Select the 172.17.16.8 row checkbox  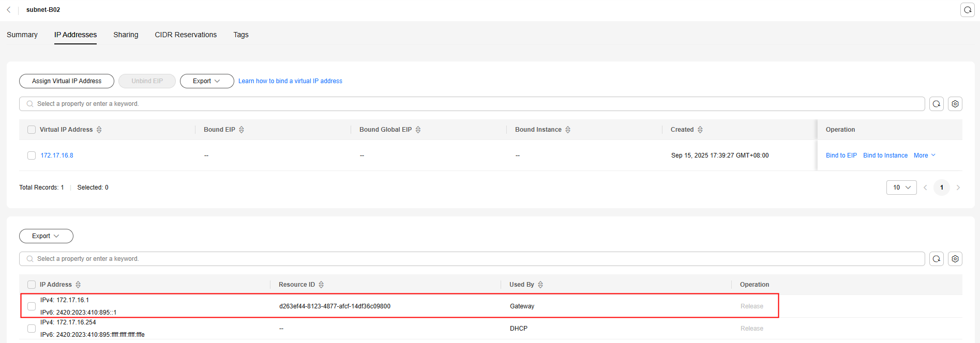[x=32, y=155]
